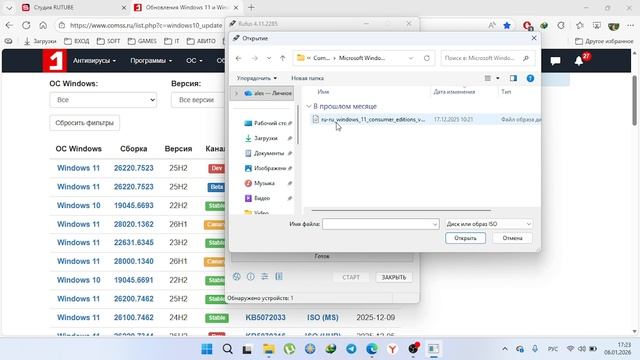Open build 26220.7523 Dev row link
Screen dimensions: 640x360
pos(133,168)
